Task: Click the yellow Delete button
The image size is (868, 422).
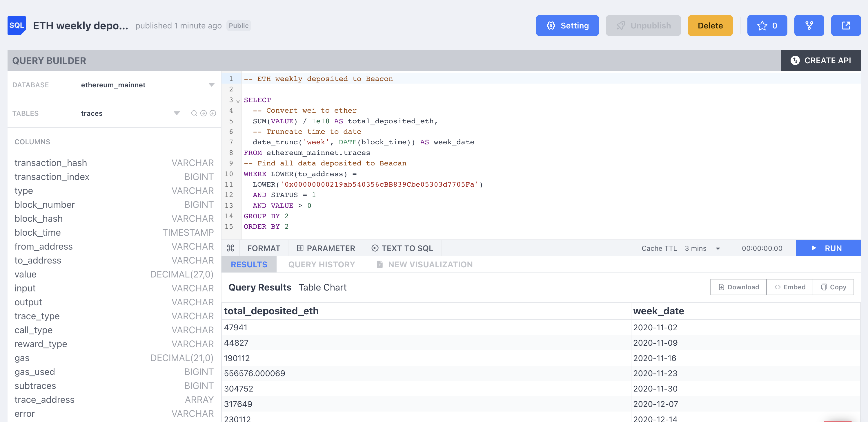Action: click(x=710, y=26)
